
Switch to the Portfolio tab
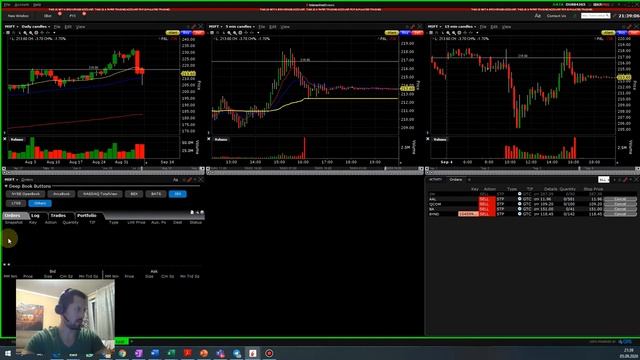pyautogui.click(x=87, y=216)
